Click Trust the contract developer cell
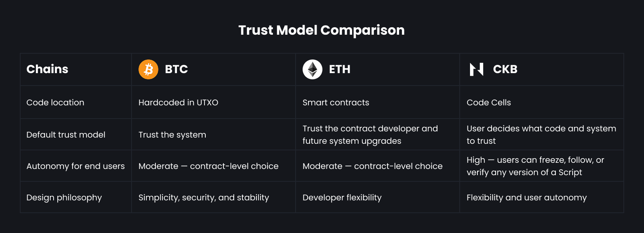Viewport: 644px width, 233px height. (x=378, y=135)
